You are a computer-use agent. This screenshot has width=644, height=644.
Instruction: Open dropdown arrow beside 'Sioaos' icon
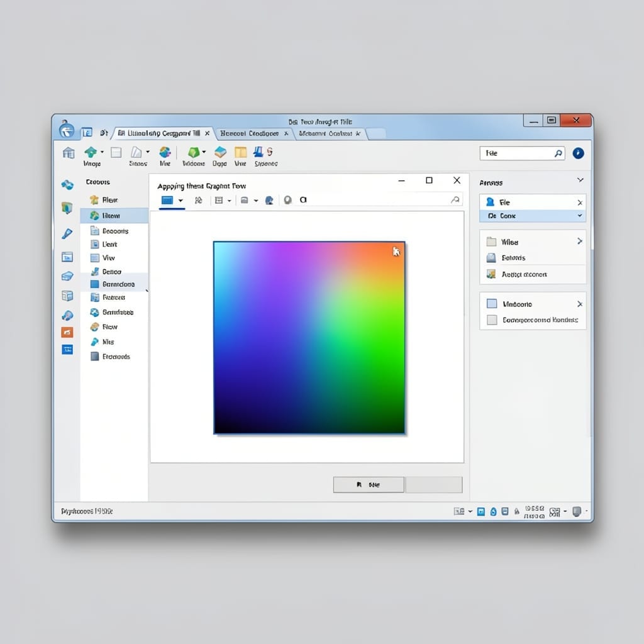147,152
